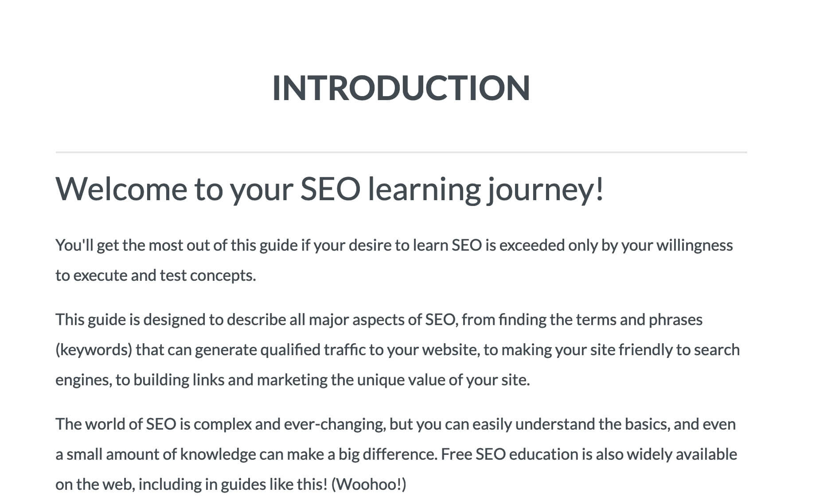Viewport: 835px width, 504px height.
Task: Click the phrase 'to execute and test concepts.'
Action: click(156, 275)
